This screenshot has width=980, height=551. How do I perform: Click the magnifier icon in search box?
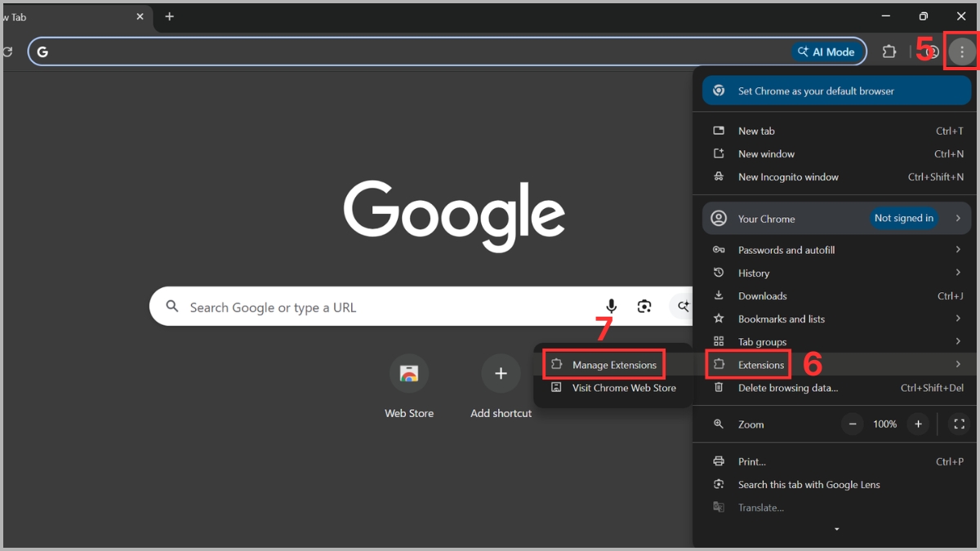tap(172, 307)
